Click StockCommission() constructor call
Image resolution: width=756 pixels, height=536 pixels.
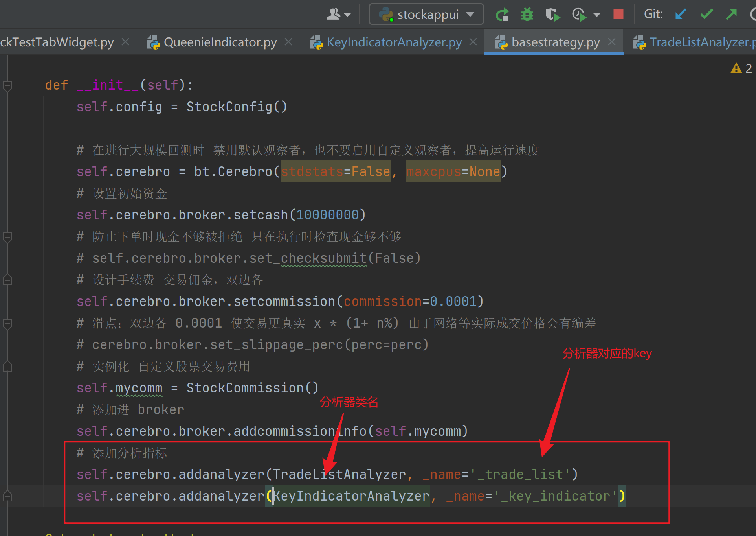[253, 388]
